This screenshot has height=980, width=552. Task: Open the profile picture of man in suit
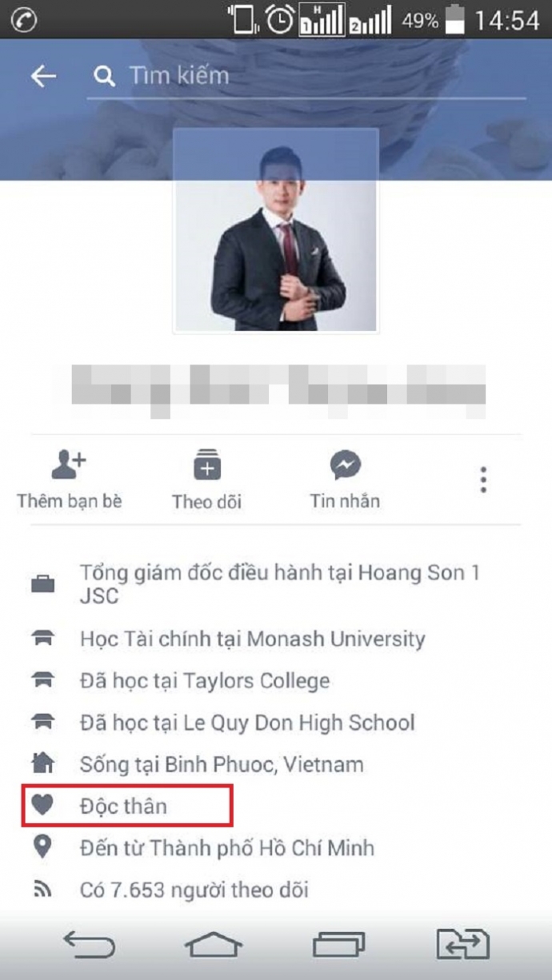pyautogui.click(x=276, y=230)
